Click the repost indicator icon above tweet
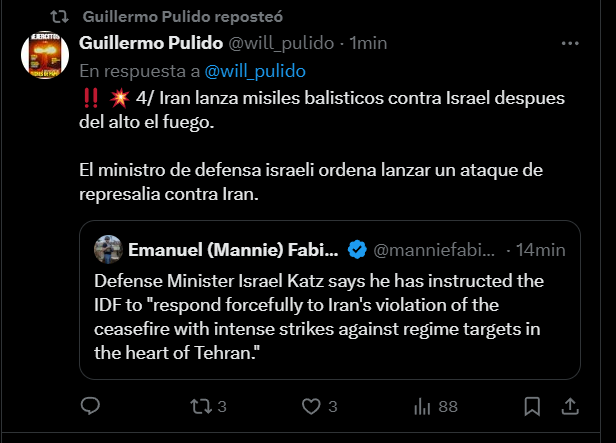 [x=60, y=17]
